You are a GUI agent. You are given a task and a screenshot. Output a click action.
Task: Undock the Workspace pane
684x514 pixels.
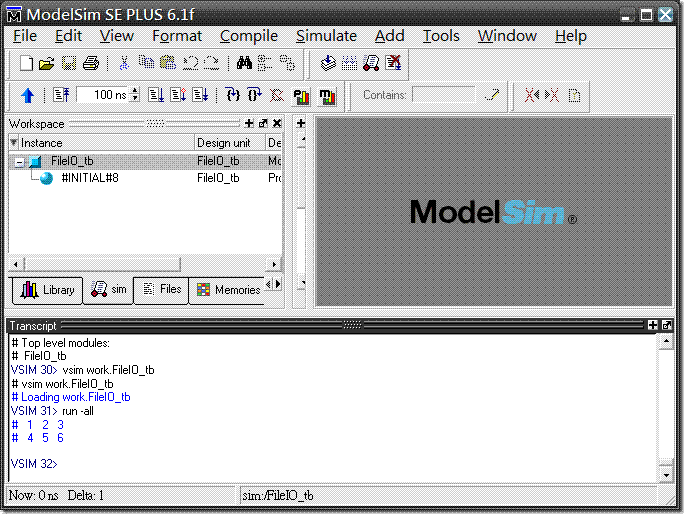(263, 123)
